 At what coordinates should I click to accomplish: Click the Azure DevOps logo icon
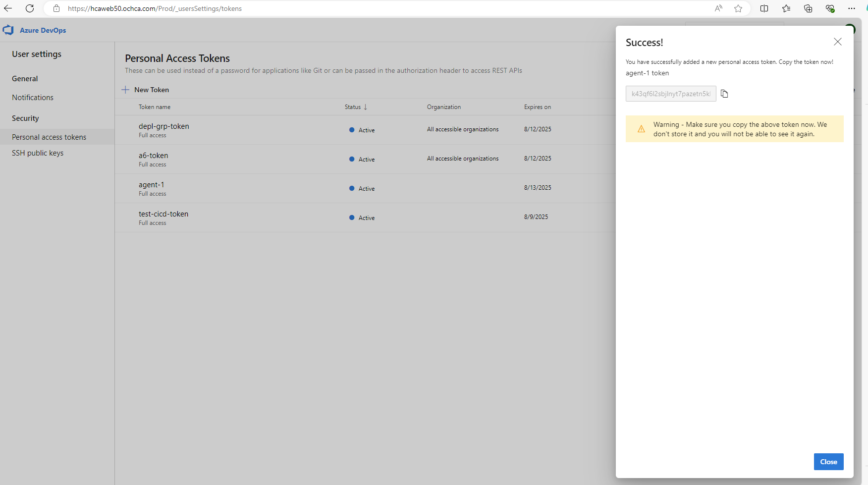(x=8, y=30)
